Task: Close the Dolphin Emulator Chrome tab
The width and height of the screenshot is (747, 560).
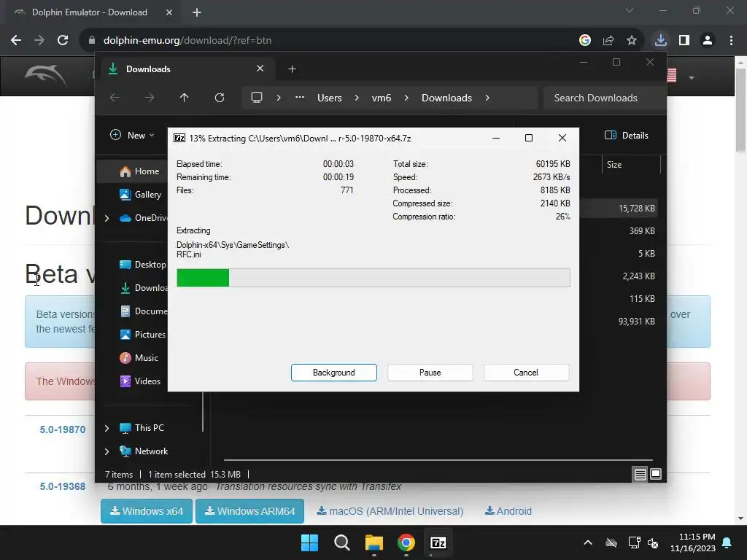Action: click(169, 12)
